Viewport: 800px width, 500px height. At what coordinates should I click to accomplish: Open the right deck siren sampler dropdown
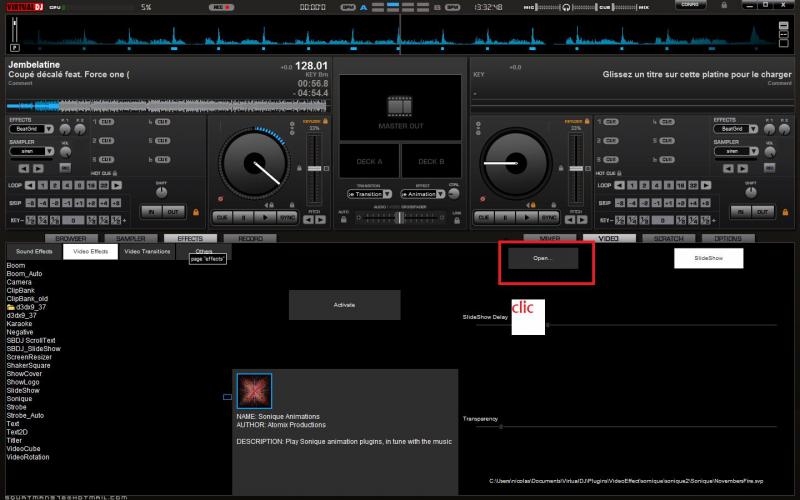[x=738, y=151]
